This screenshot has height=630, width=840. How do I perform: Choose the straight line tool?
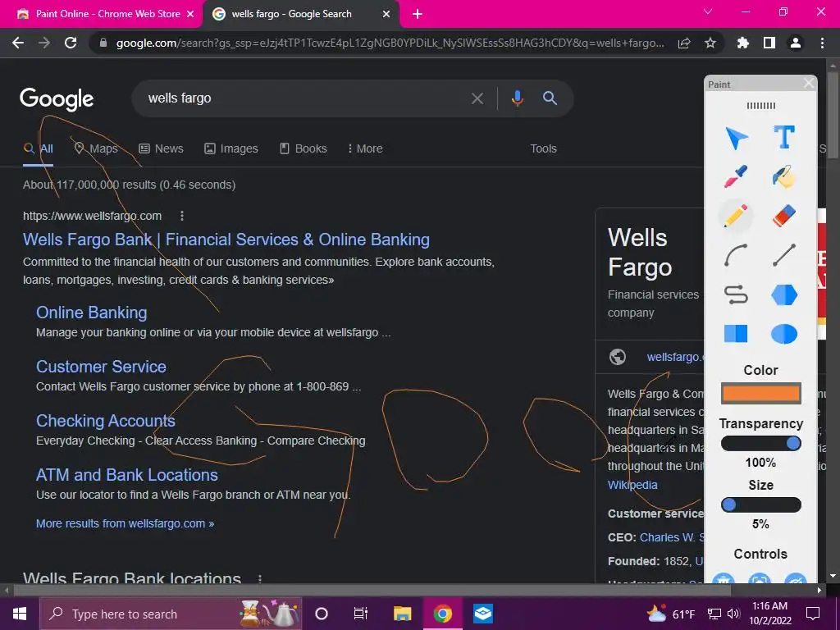pyautogui.click(x=784, y=255)
